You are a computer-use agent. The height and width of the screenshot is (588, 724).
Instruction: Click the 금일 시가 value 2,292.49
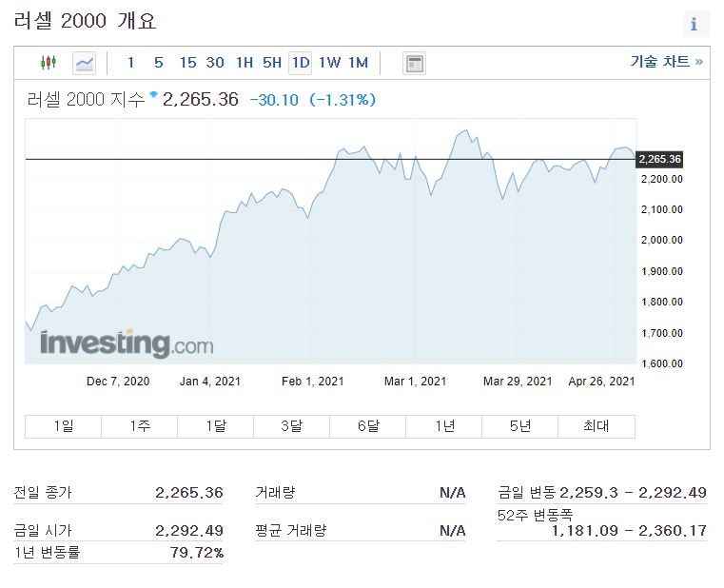tap(189, 530)
